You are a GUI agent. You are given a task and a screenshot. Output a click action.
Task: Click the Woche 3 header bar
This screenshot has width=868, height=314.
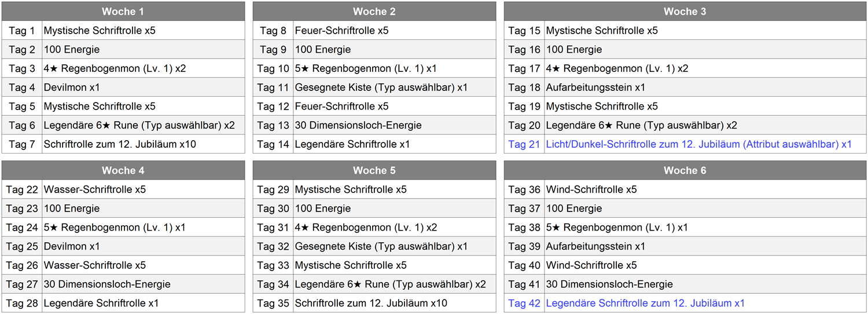(x=685, y=12)
